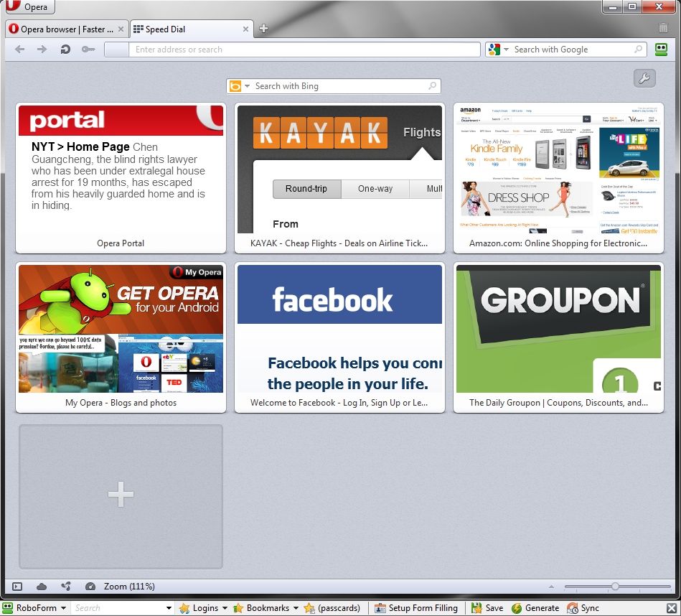Open the Amazon.com speed dial thumbnail
Screen dimensions: 681x616
[558, 178]
